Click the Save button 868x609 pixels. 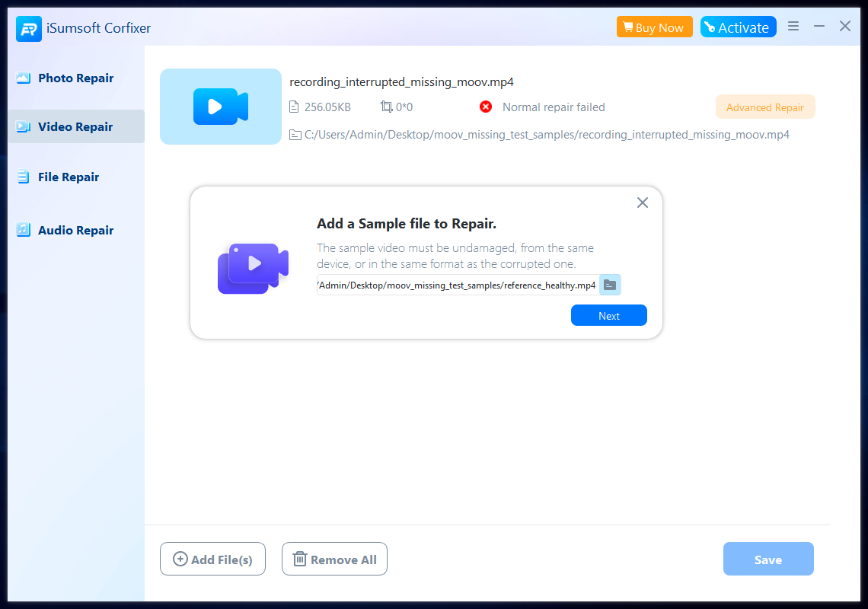tap(768, 560)
